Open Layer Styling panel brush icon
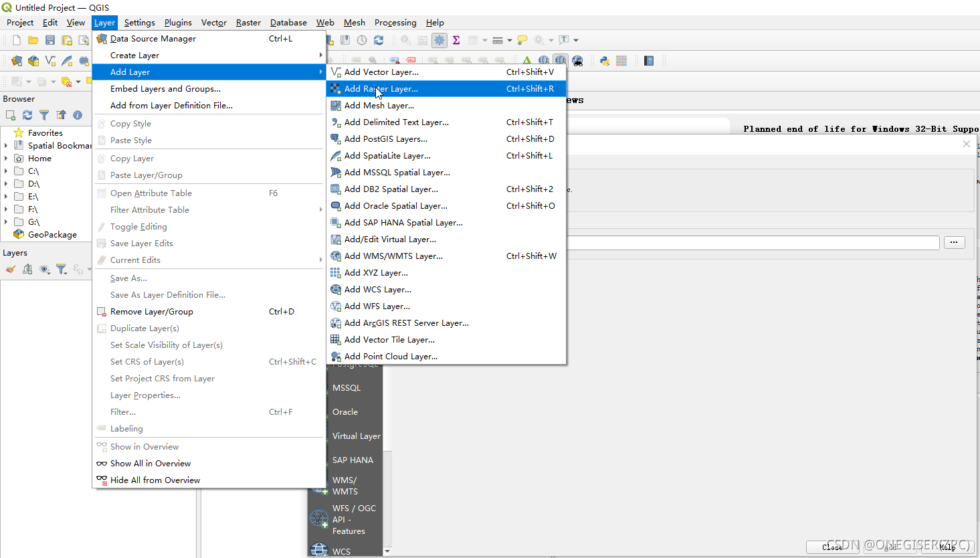The width and height of the screenshot is (980, 558). point(11,269)
